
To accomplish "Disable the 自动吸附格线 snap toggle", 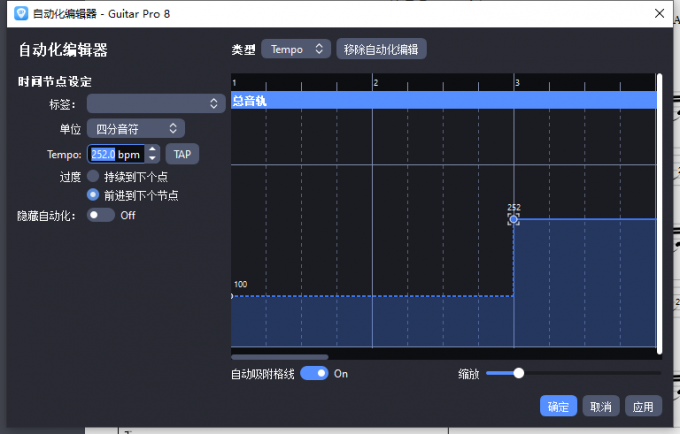I will pyautogui.click(x=314, y=373).
